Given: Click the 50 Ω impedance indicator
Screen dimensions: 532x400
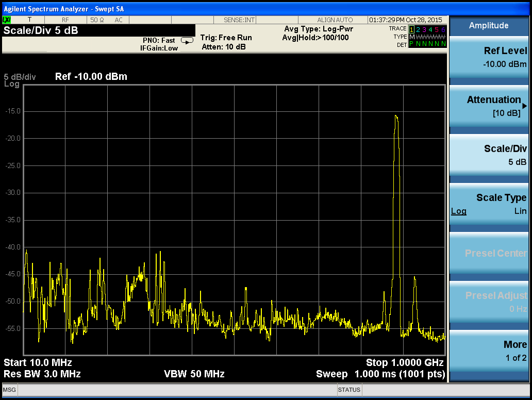Looking at the screenshot, I should pos(97,20).
